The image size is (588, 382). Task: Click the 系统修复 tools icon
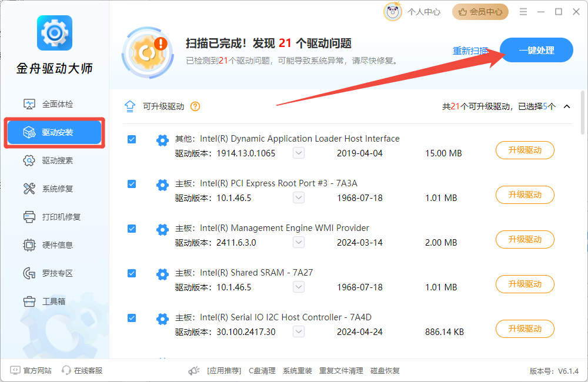[x=29, y=189]
